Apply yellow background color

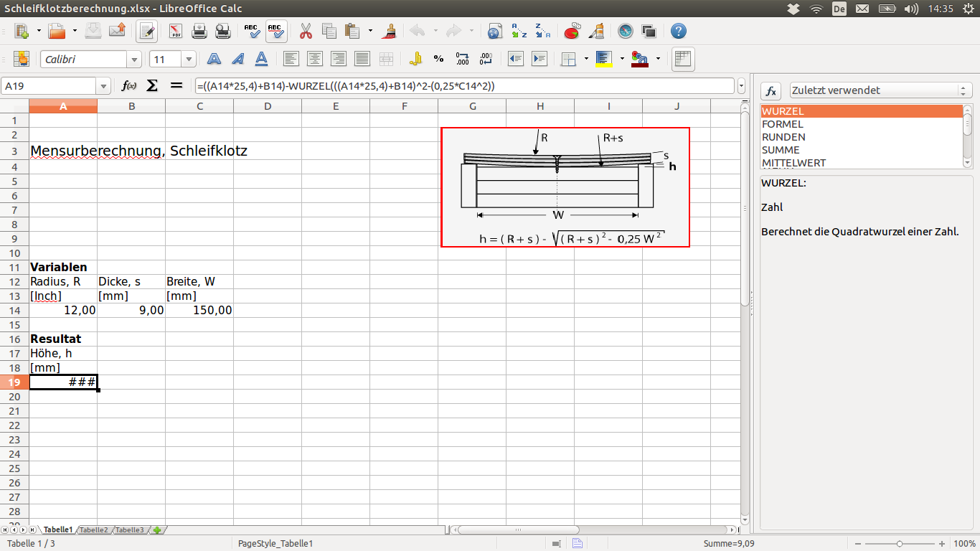click(x=603, y=60)
